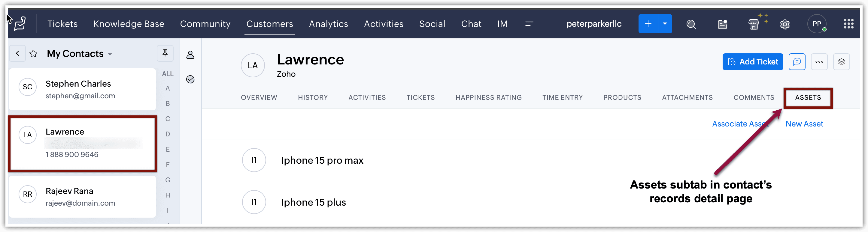868x232 pixels.
Task: Filter contacts by letter D
Action: pyautogui.click(x=168, y=134)
